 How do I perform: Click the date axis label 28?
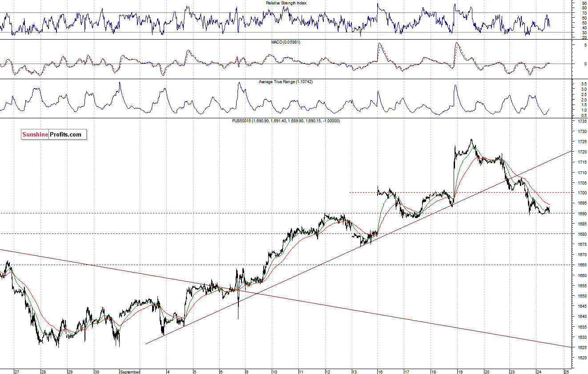(x=43, y=371)
